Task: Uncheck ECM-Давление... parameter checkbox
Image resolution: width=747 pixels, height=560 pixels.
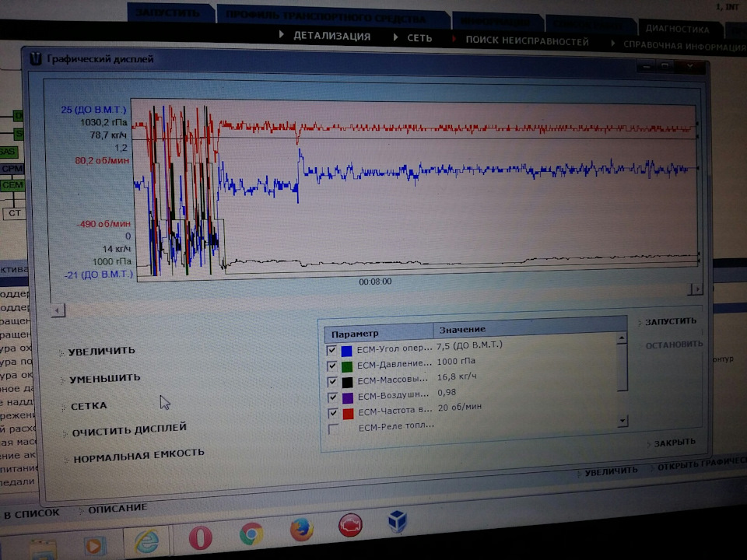Action: click(x=332, y=366)
